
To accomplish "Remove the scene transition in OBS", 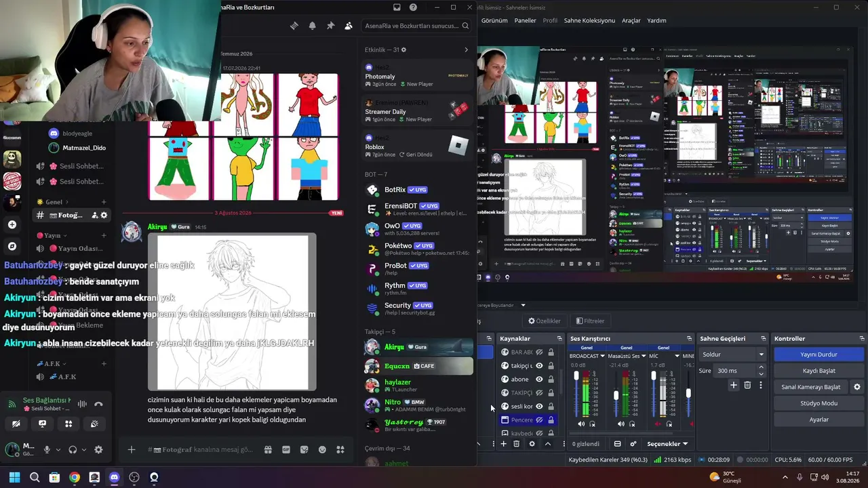I will (x=747, y=385).
